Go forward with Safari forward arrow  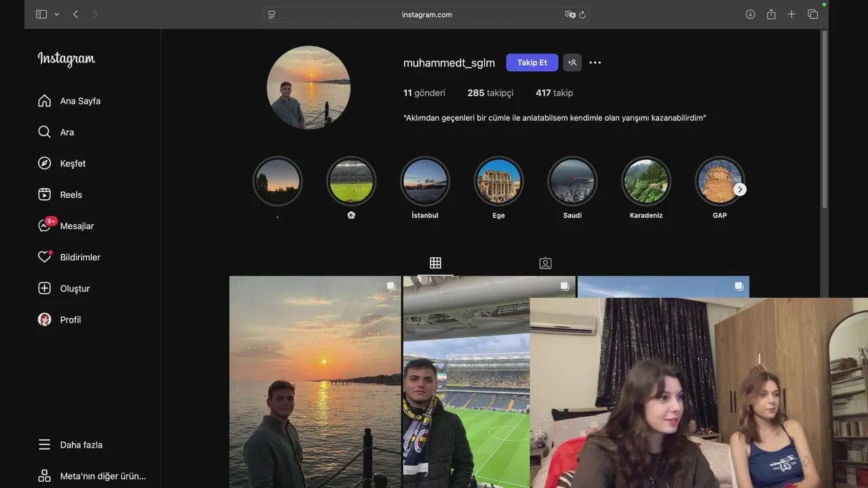pos(95,14)
